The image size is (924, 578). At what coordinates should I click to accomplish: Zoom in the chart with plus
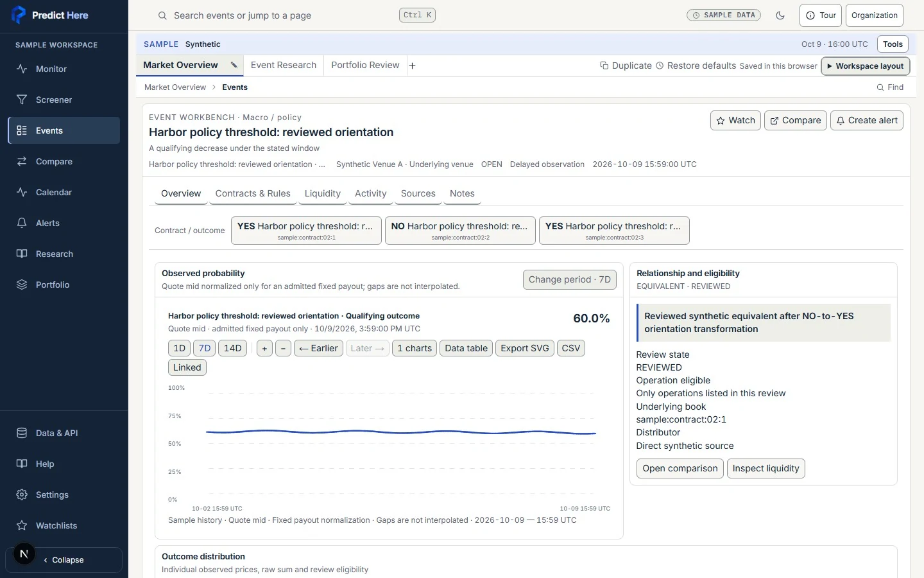264,348
